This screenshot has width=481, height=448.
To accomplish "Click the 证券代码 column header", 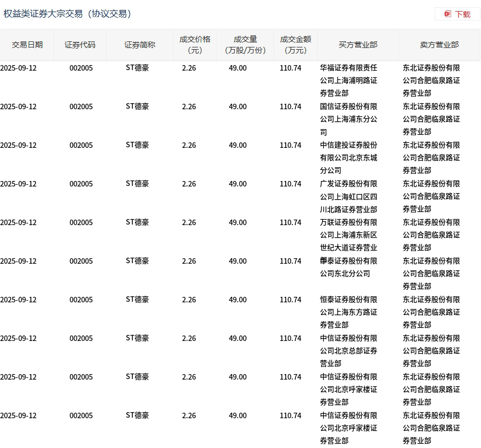I will pyautogui.click(x=80, y=45).
